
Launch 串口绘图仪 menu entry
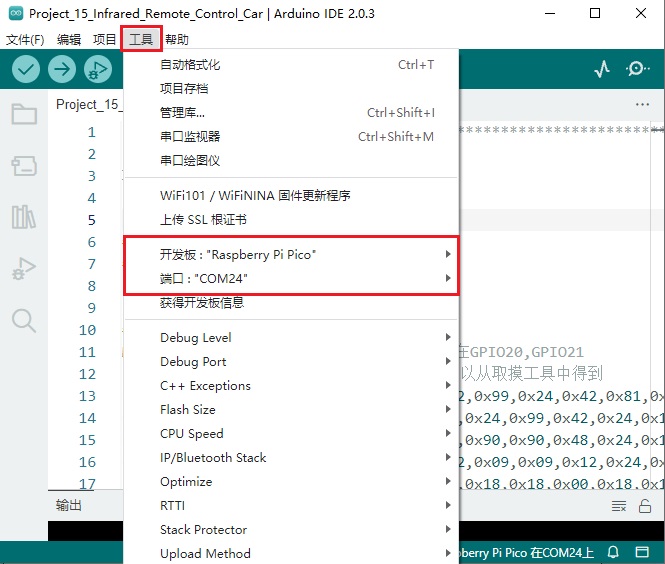[291, 161]
